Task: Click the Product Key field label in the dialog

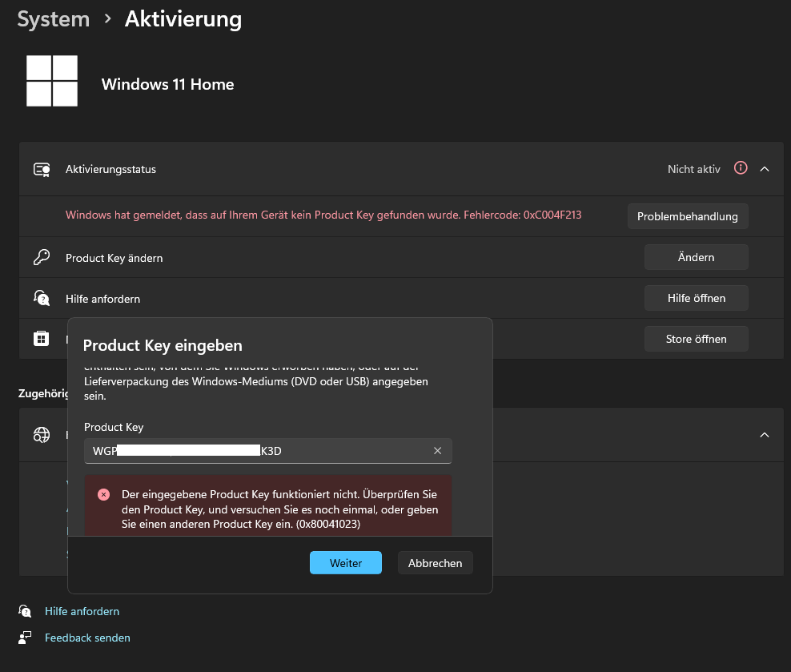Action: point(114,428)
